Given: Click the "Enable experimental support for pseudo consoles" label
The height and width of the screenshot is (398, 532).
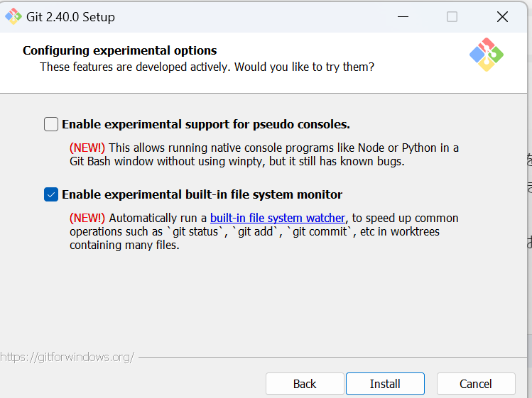Looking at the screenshot, I should (x=206, y=125).
